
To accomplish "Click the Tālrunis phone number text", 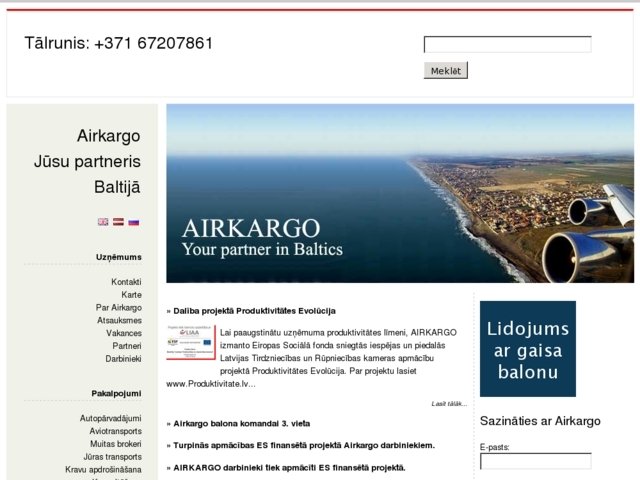I will click(x=119, y=43).
